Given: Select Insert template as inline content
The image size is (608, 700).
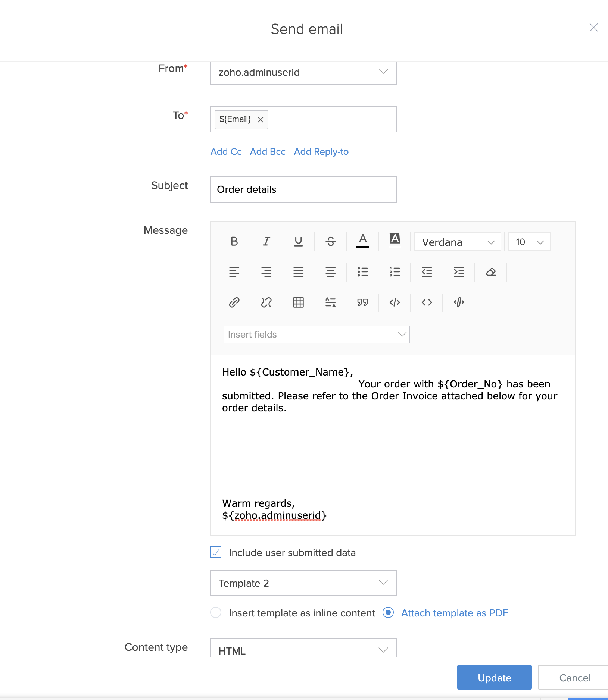Looking at the screenshot, I should point(216,612).
